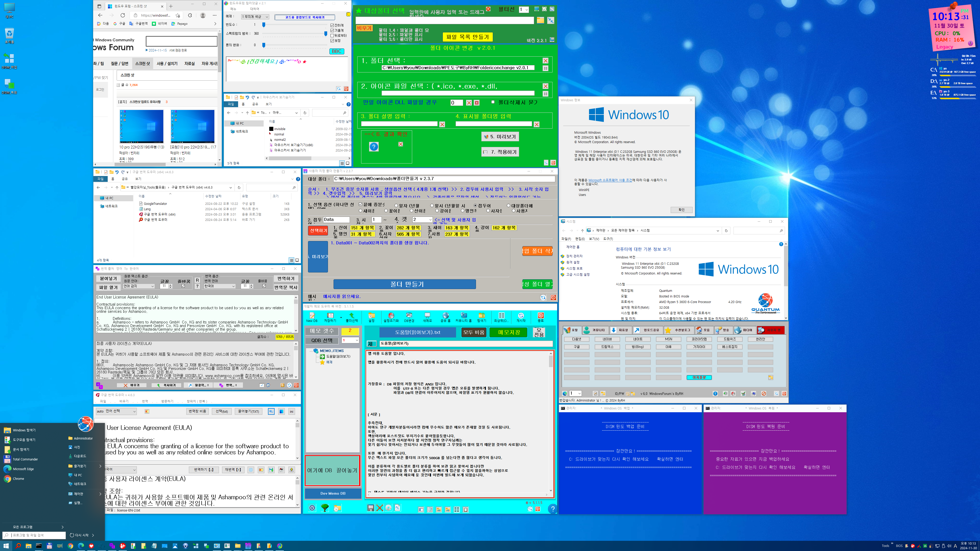The width and height of the screenshot is (980, 551).
Task: Open browser number dropdown in WindowsForum launcher
Action: [575, 394]
